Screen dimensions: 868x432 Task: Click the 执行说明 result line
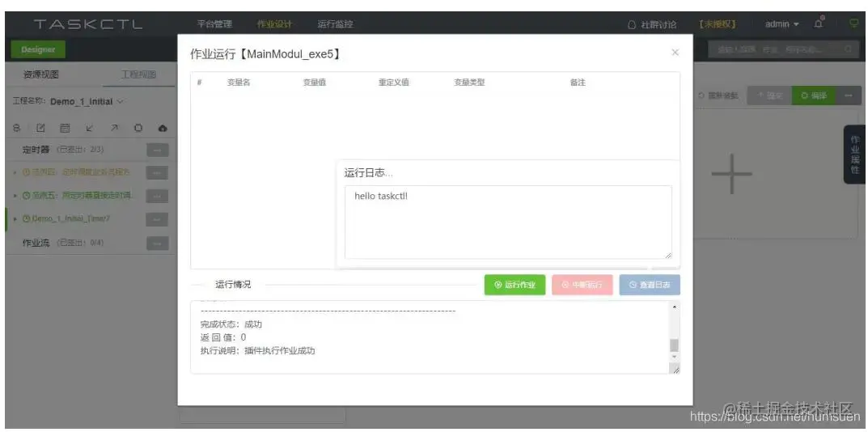(257, 350)
